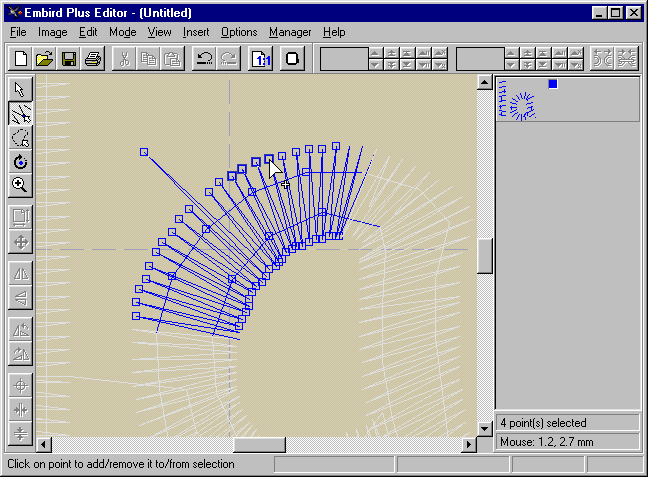Activate the stitch point edit tool
Image resolution: width=648 pixels, height=477 pixels.
click(20, 113)
